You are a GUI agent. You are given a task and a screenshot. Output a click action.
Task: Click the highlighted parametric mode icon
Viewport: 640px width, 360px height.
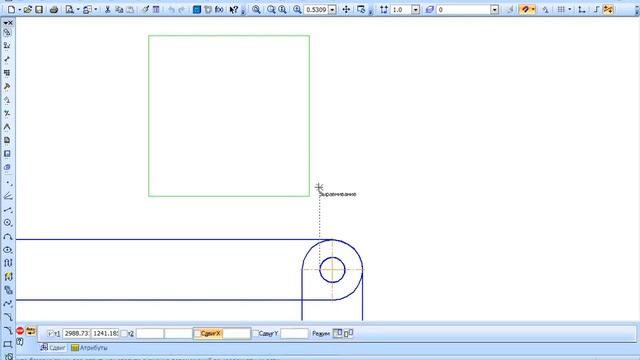tap(608, 9)
